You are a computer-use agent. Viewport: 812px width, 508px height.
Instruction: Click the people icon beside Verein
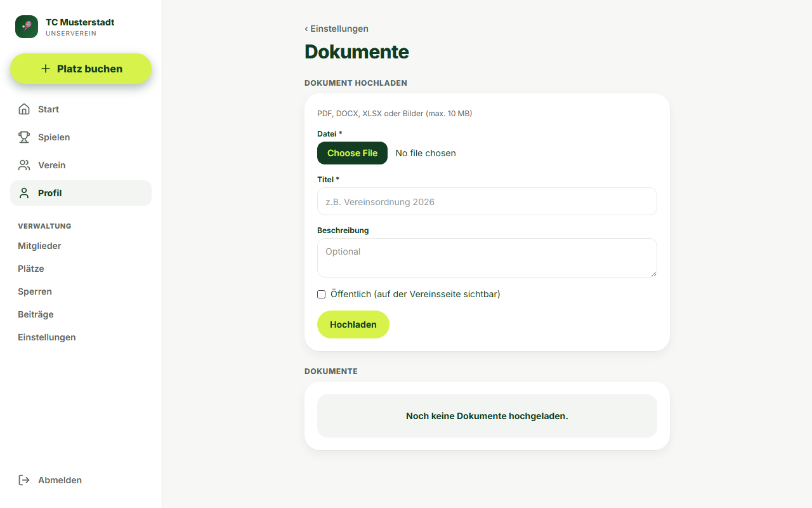[24, 165]
